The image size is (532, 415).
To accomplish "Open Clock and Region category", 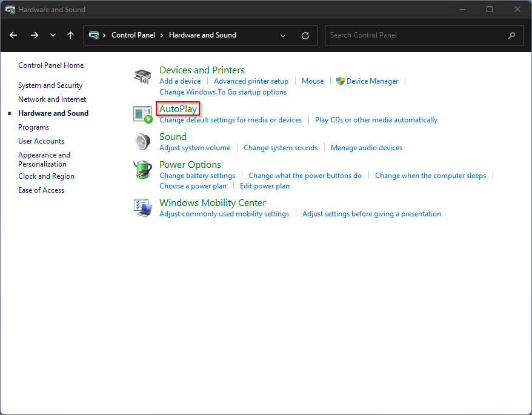I will pyautogui.click(x=46, y=176).
